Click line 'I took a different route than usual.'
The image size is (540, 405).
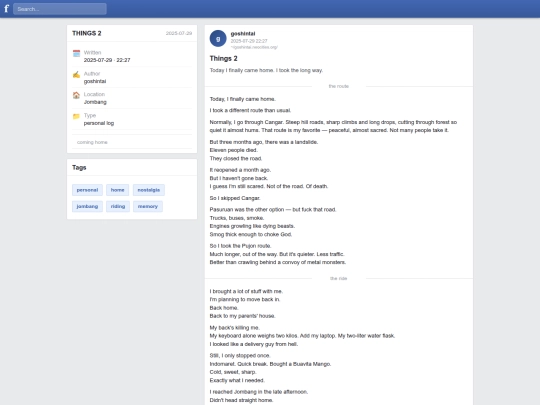[250, 111]
